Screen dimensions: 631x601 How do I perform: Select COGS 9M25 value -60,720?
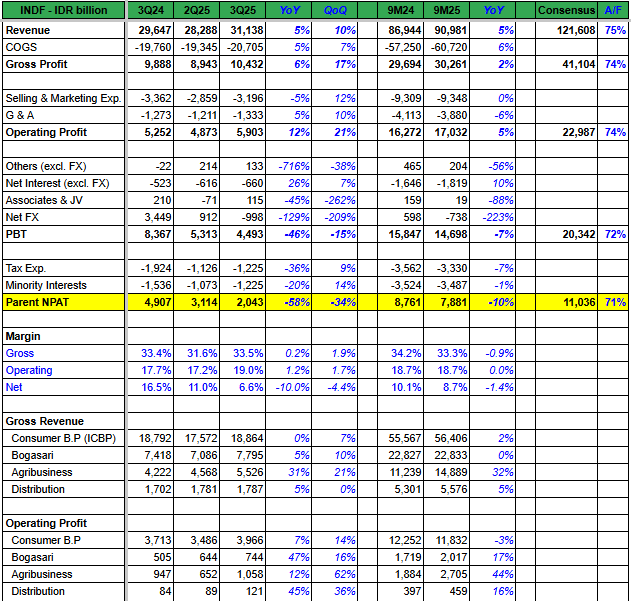click(x=449, y=47)
